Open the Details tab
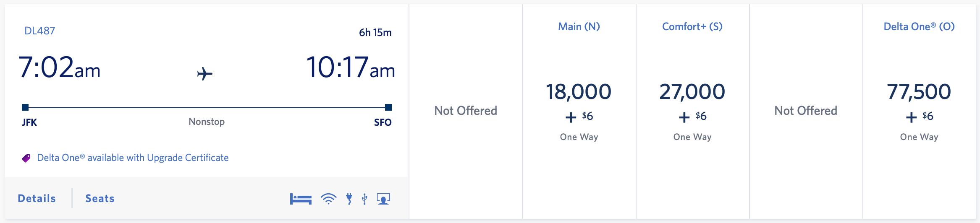The height and width of the screenshot is (223, 980). (37, 198)
